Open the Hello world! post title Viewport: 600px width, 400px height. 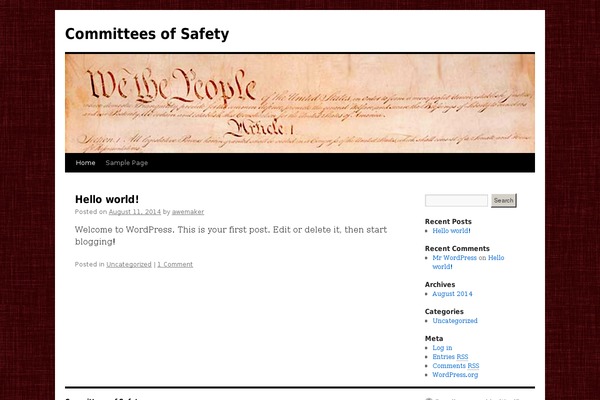click(107, 199)
